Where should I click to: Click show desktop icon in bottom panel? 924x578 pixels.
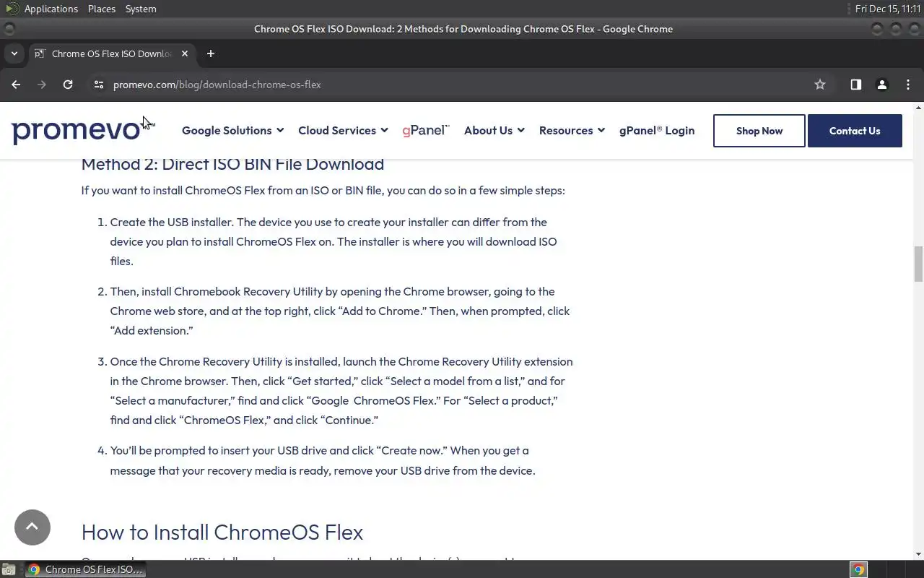(x=9, y=569)
